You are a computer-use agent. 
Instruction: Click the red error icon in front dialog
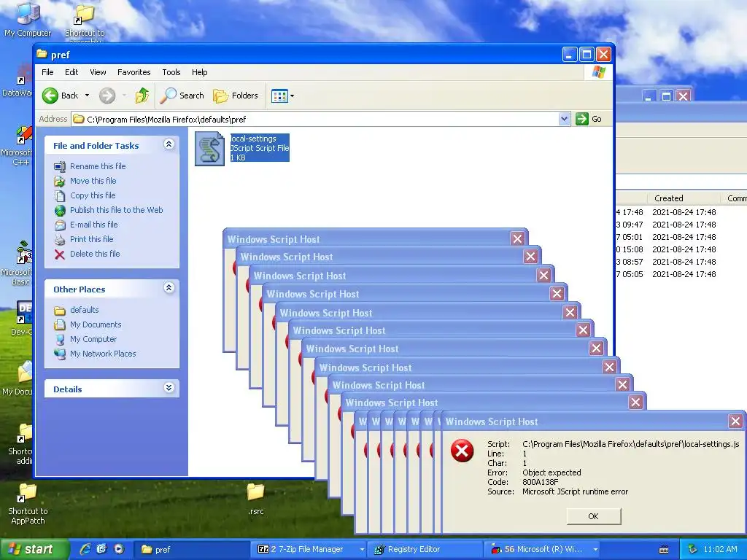(x=462, y=451)
